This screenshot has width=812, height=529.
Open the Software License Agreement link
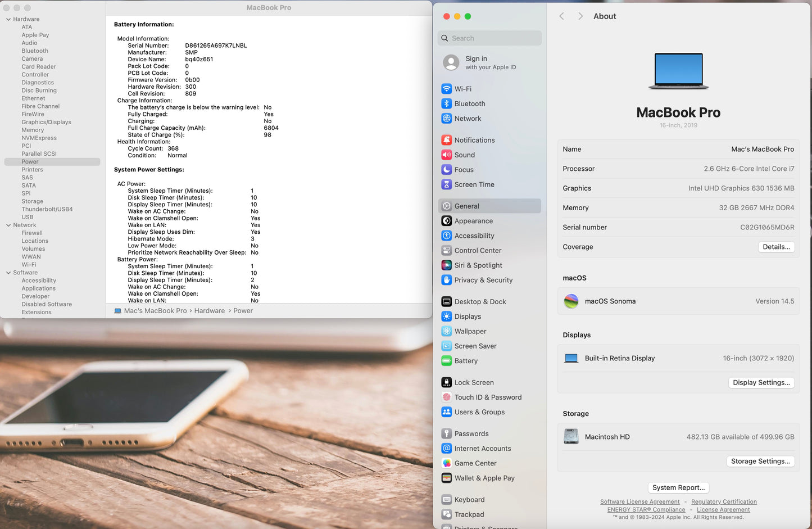639,501
